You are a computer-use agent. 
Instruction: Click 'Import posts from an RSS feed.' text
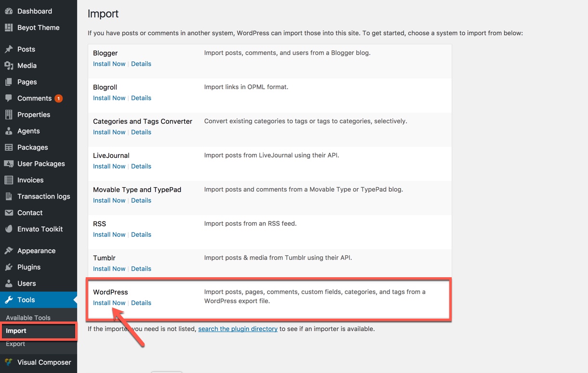(250, 223)
